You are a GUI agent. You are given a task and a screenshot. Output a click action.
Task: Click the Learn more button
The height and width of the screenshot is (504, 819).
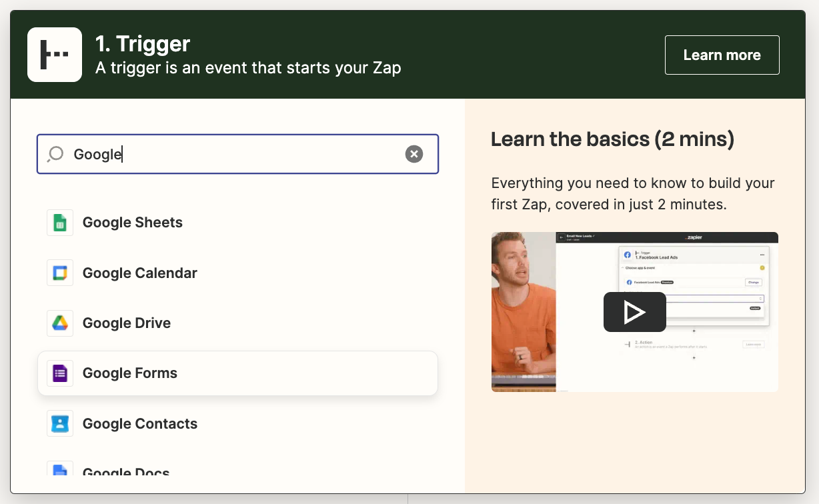(x=722, y=55)
